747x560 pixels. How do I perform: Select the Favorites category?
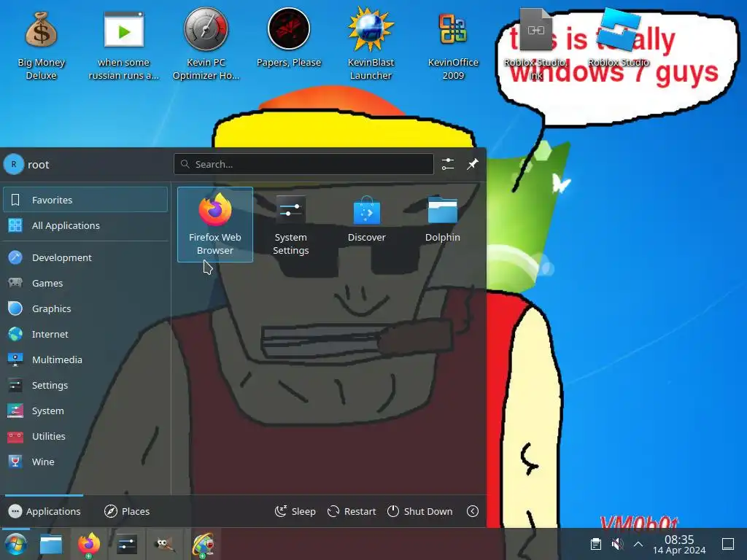click(85, 200)
